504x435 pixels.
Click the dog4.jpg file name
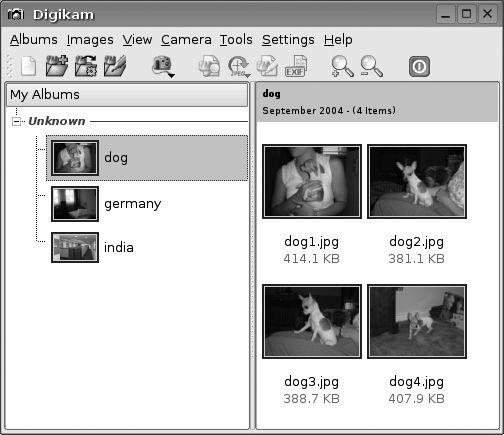416,382
